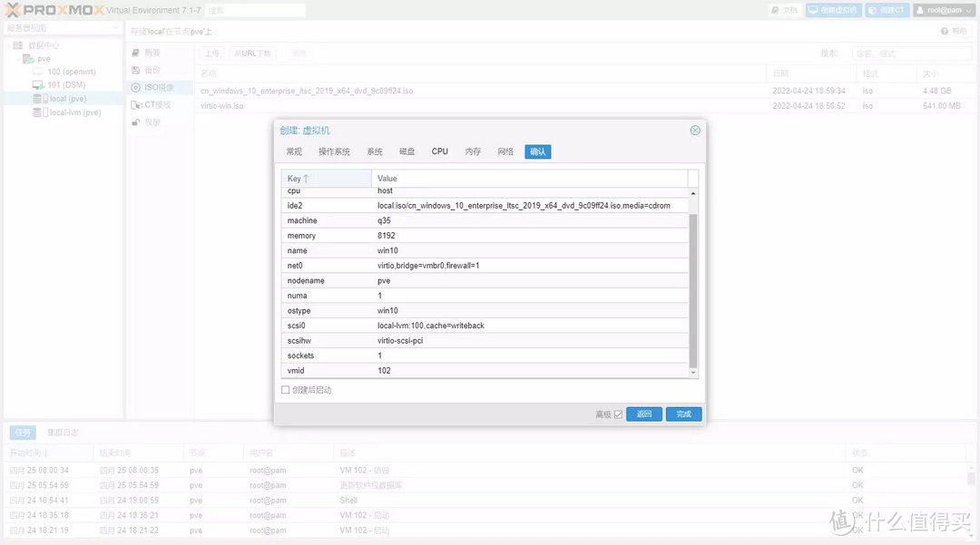Select the 确认 wizard tab
This screenshot has height=545, width=980.
[537, 151]
